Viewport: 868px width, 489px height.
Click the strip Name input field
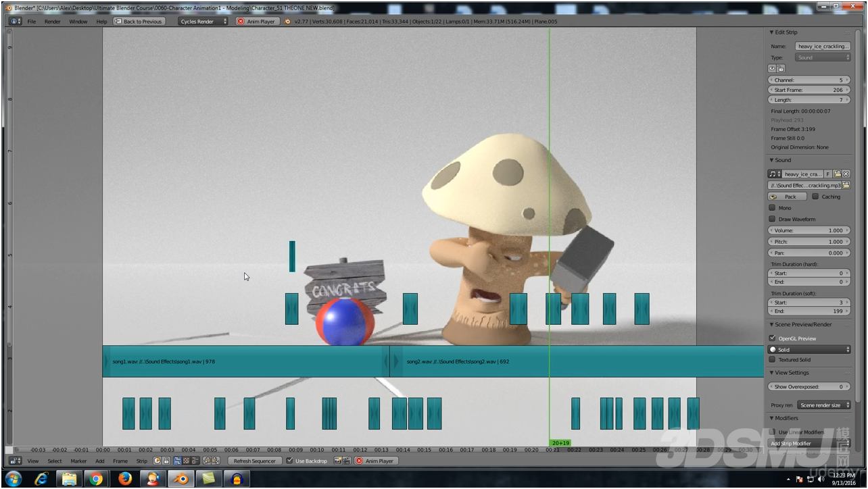coord(823,47)
